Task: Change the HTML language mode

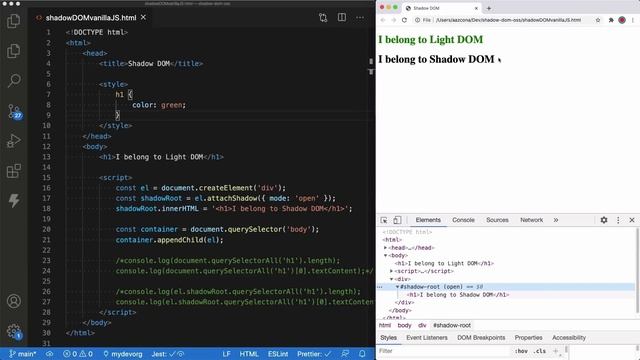Action: click(x=249, y=354)
